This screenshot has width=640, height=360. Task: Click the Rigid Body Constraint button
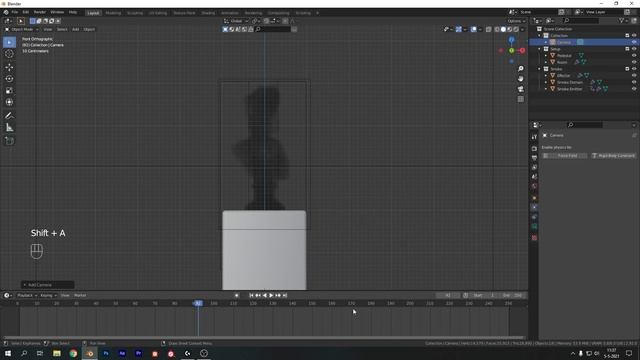click(x=613, y=156)
